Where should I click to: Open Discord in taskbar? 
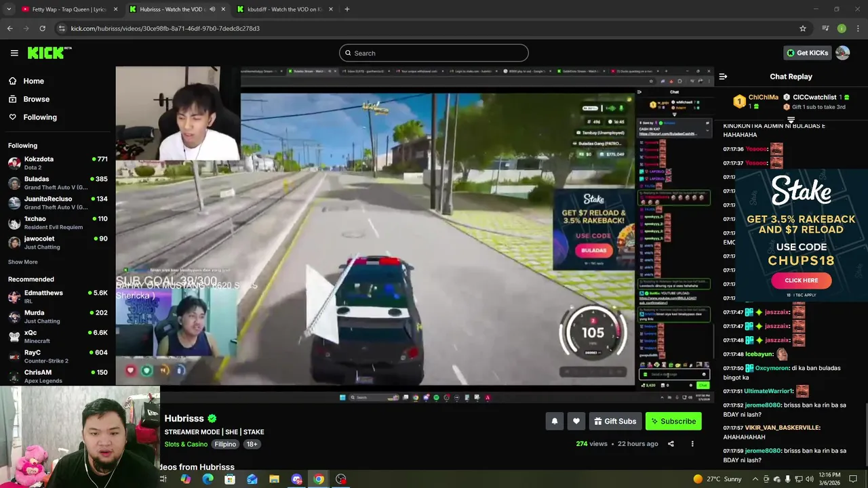[x=296, y=479]
